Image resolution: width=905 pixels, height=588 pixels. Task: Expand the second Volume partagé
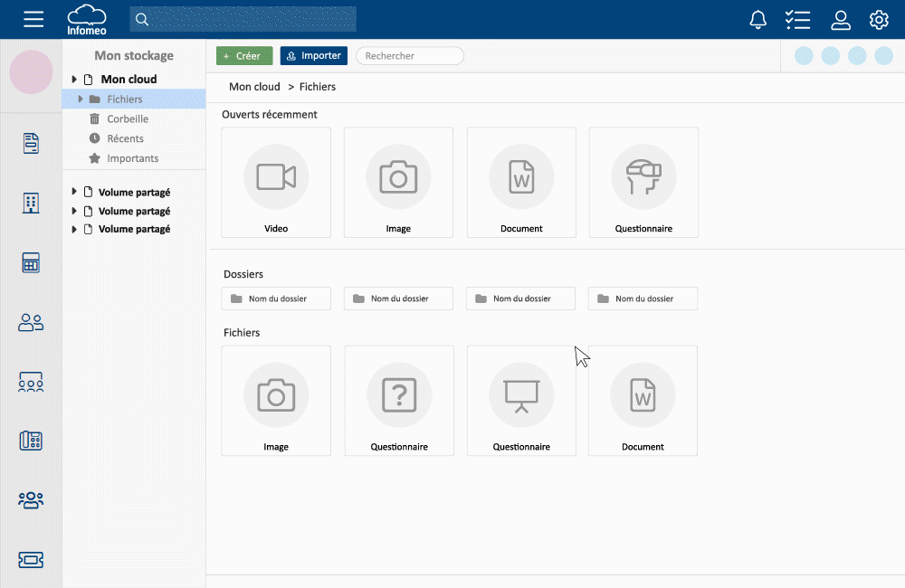[74, 211]
